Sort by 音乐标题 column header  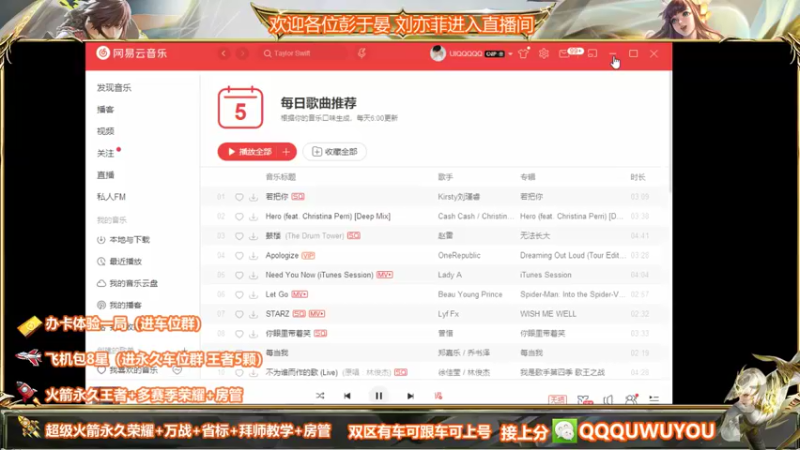tap(281, 177)
